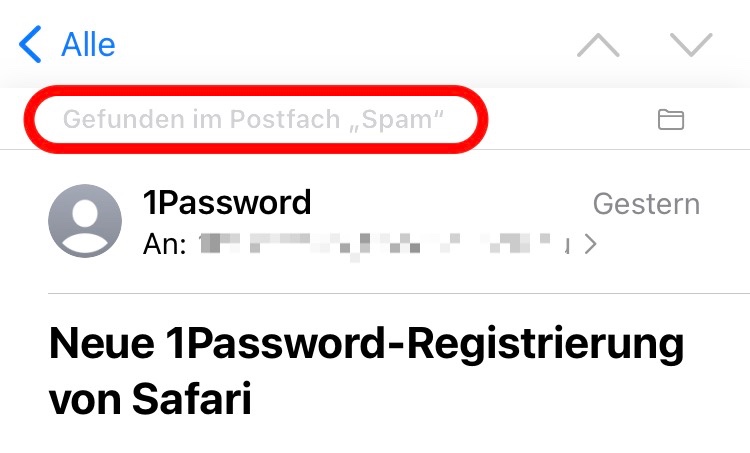Viewport: 750px width, 453px height.
Task: Click the "An:" recipient label
Action: pos(166,243)
